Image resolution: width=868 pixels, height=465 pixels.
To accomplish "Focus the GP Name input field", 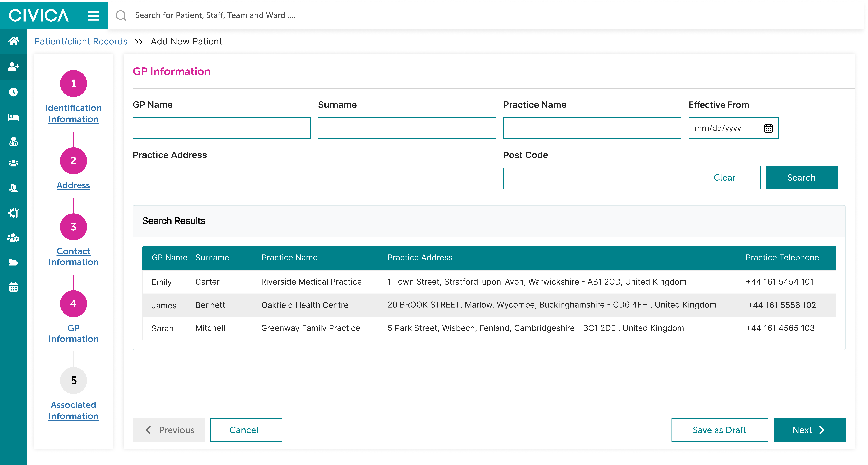I will 222,128.
